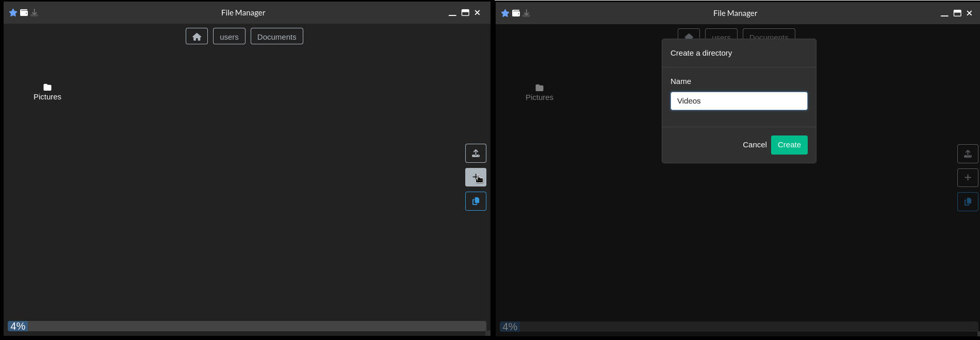The image size is (980, 340).
Task: Click the download arrow icon in right titlebar
Action: (527, 13)
